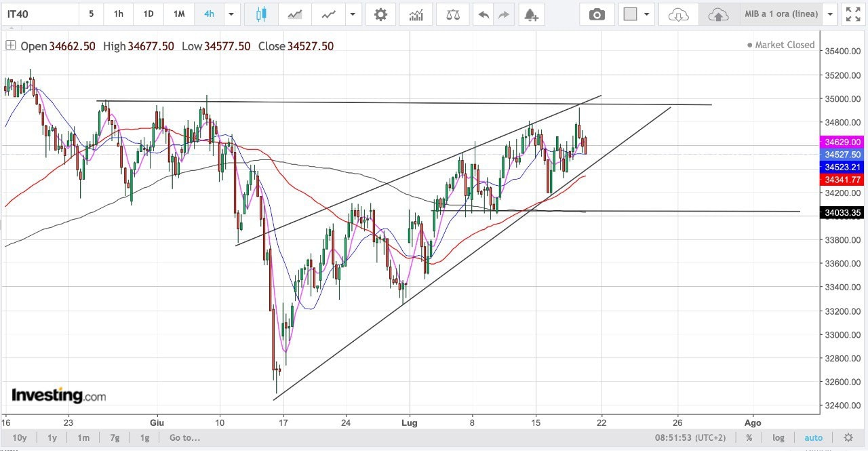The height and width of the screenshot is (451, 868).
Task: Click the 08:51:53 (UTC+2) timezone clock
Action: point(692,437)
